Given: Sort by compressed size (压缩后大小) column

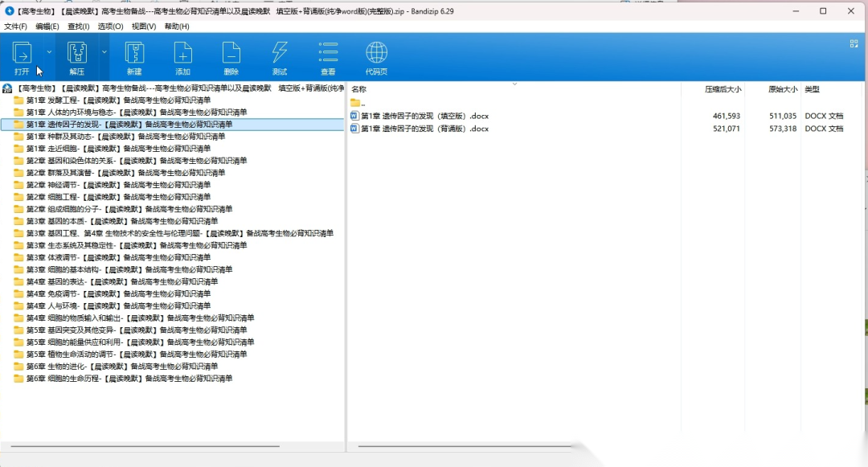Looking at the screenshot, I should coord(723,89).
